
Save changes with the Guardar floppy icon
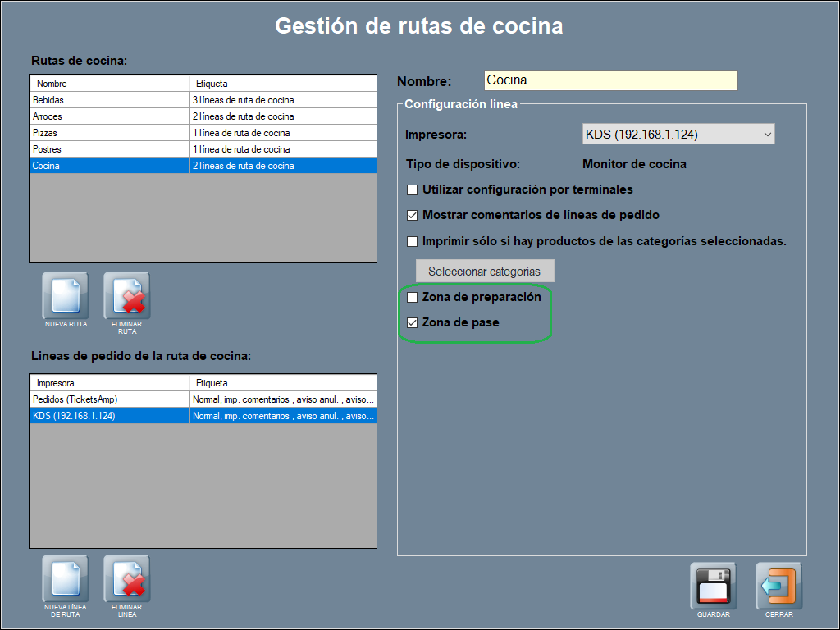713,586
